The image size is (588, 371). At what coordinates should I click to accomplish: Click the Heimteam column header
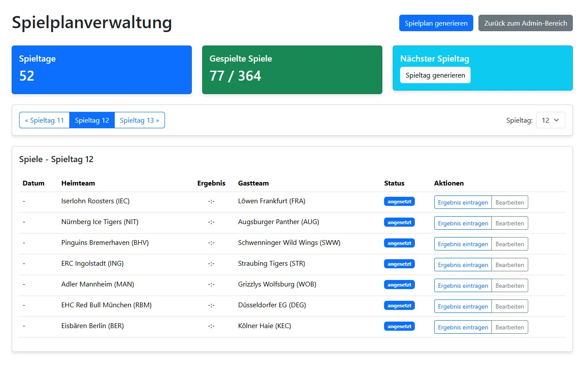coord(78,183)
